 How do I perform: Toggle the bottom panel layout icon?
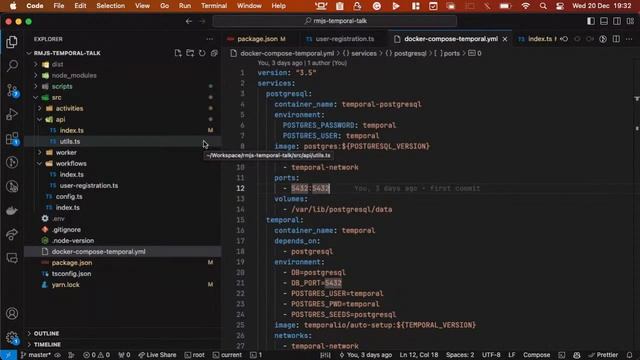point(604,21)
